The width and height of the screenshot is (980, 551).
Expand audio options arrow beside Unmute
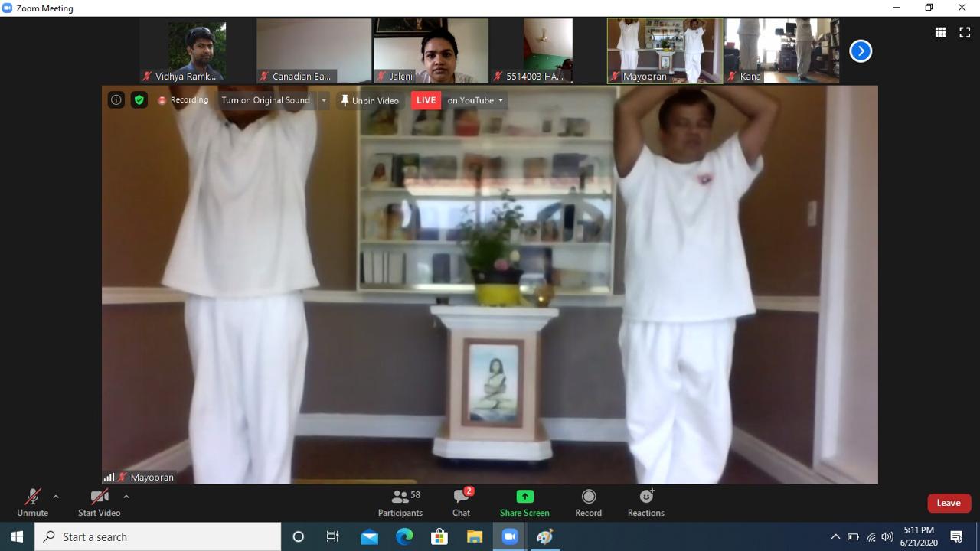click(56, 497)
